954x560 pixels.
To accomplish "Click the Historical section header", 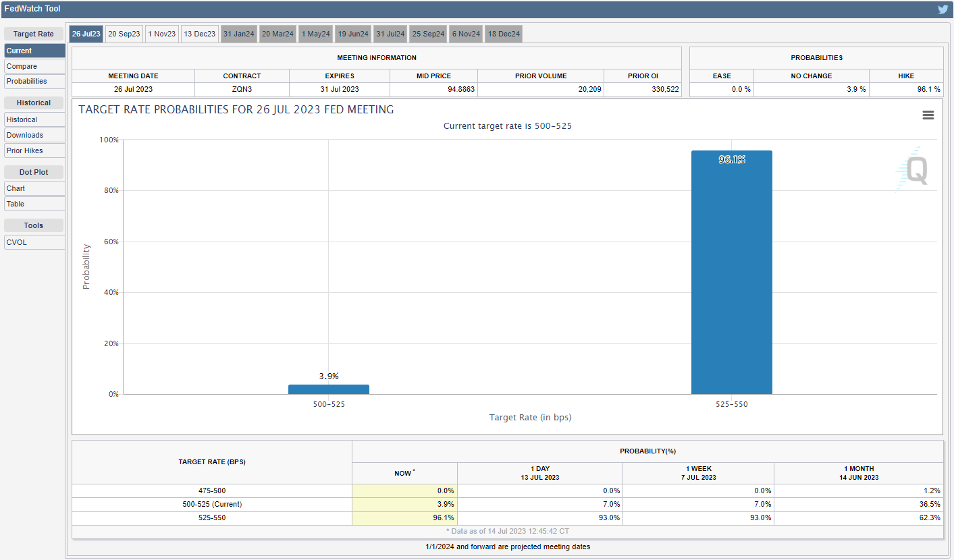I will click(34, 103).
